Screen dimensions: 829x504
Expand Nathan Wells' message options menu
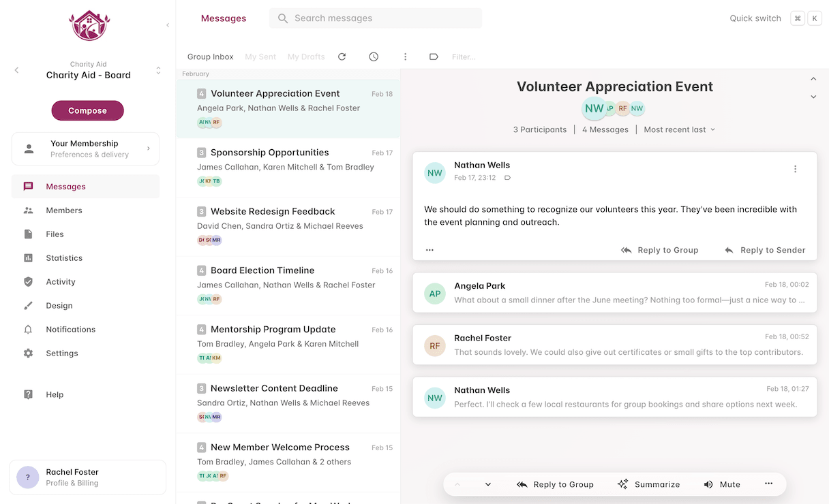(795, 168)
